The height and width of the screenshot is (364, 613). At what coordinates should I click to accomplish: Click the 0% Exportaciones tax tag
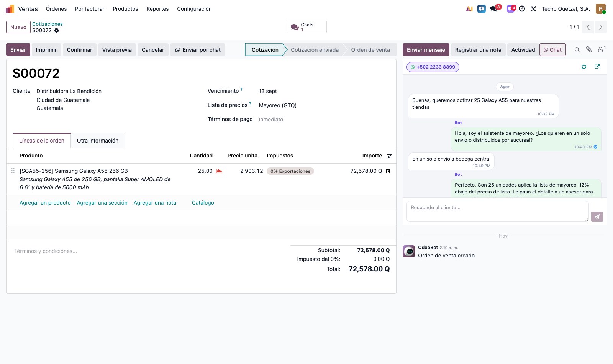coord(290,171)
